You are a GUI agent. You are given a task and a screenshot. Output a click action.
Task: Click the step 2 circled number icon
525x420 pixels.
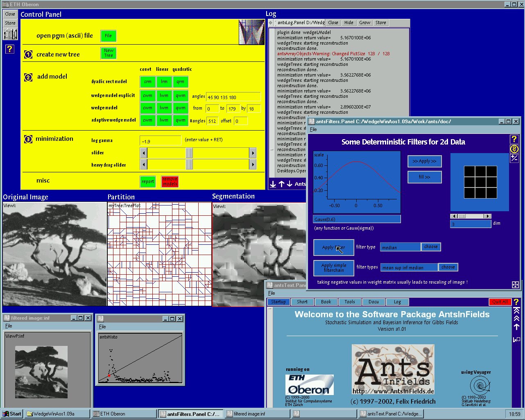(x=28, y=77)
